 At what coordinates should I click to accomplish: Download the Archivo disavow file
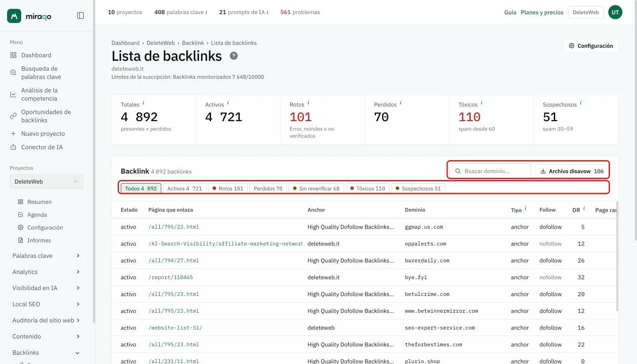pyautogui.click(x=572, y=171)
